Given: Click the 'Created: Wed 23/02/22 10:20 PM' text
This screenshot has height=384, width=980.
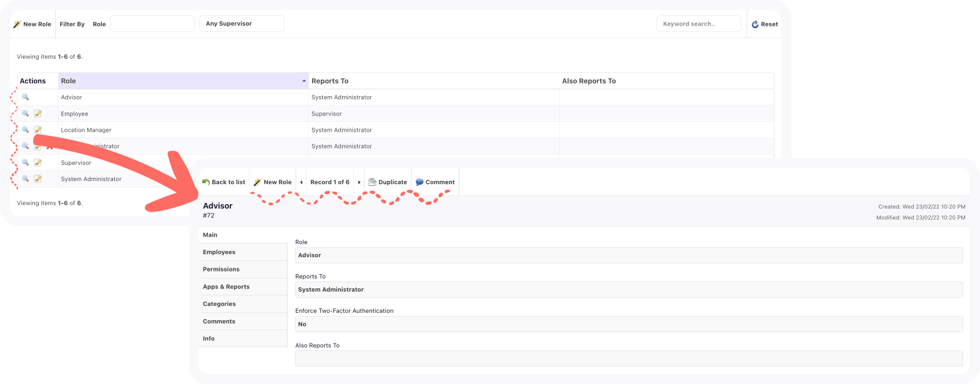Looking at the screenshot, I should (922, 207).
